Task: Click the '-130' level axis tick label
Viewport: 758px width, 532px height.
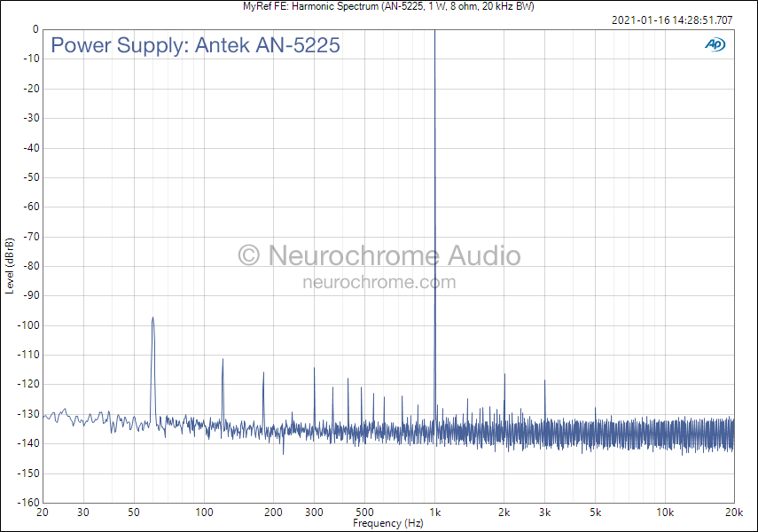Action: pos(28,414)
